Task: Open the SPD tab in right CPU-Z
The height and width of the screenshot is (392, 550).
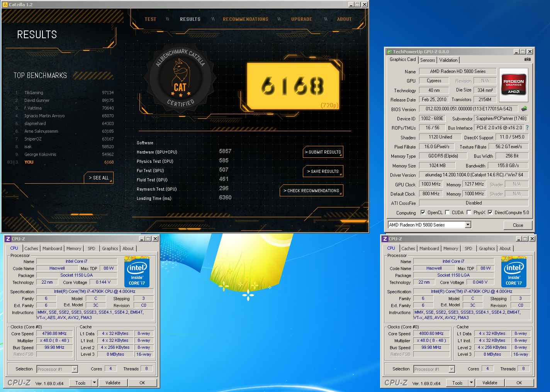Action: point(469,248)
